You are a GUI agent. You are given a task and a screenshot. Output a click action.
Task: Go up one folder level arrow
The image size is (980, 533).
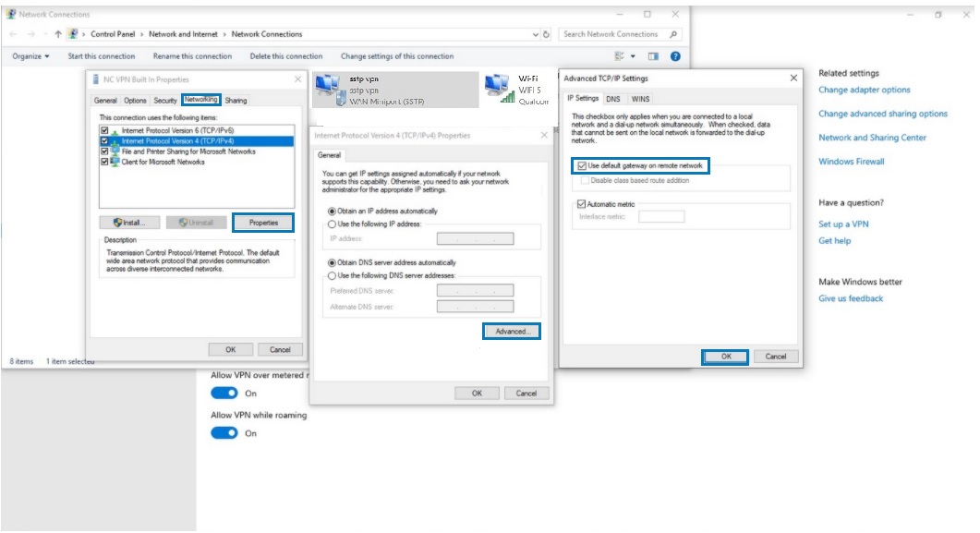(57, 34)
